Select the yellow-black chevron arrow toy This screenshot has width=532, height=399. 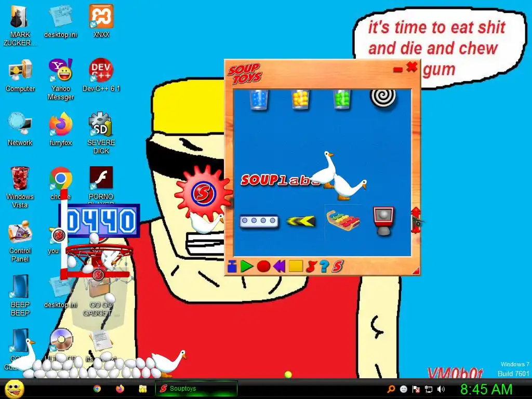coord(301,221)
